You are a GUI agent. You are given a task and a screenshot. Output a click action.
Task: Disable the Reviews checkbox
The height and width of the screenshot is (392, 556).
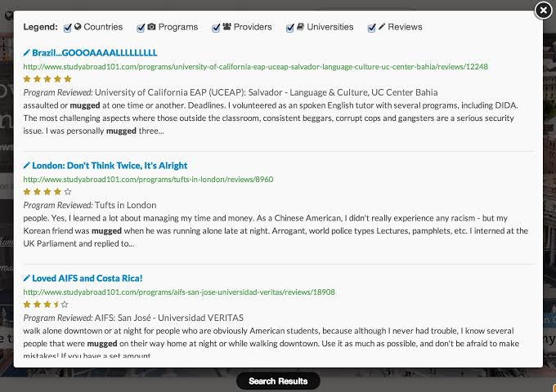pos(371,28)
